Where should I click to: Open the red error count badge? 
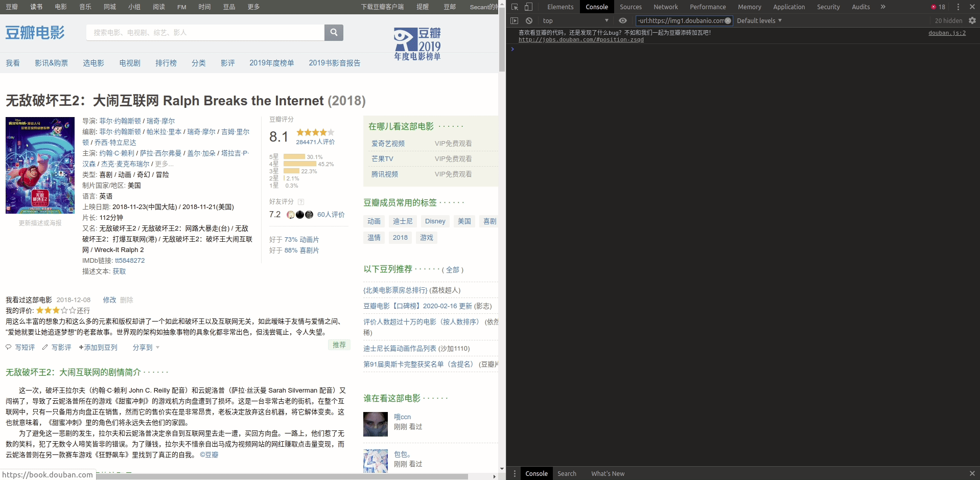coord(938,7)
